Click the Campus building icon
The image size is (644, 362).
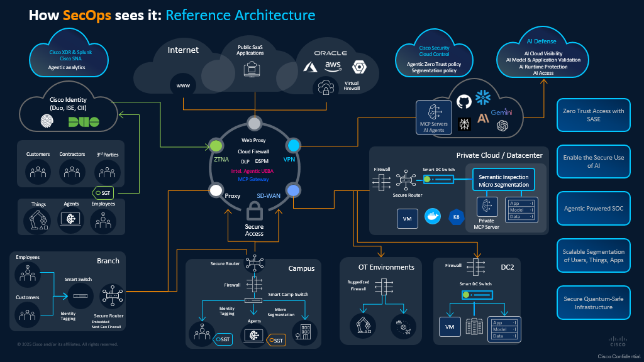coord(304,332)
